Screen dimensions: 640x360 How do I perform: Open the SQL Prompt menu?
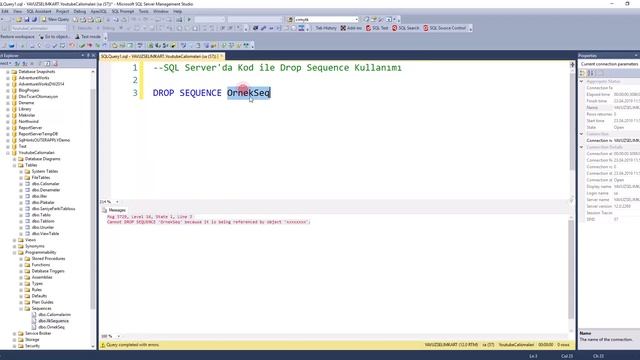(x=122, y=11)
